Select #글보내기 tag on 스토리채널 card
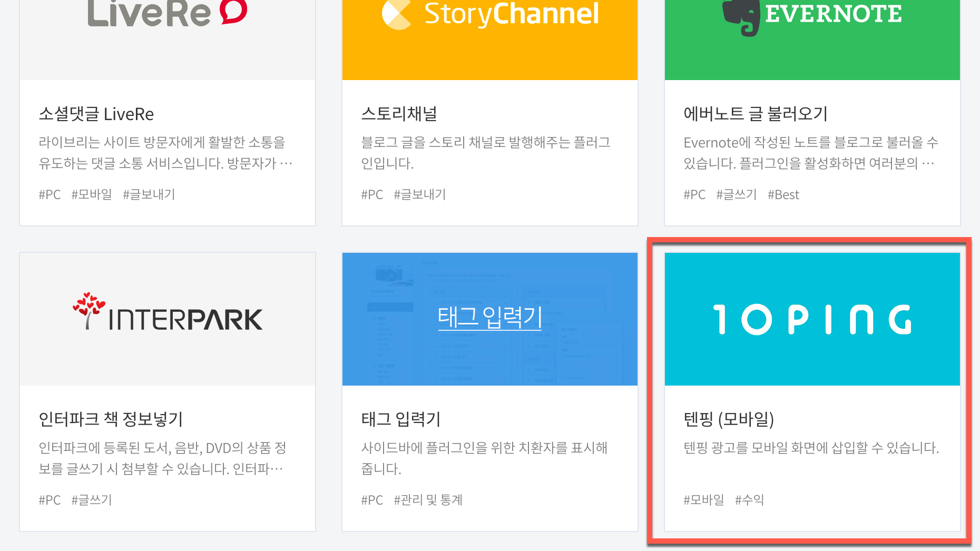The width and height of the screenshot is (980, 551). (420, 194)
